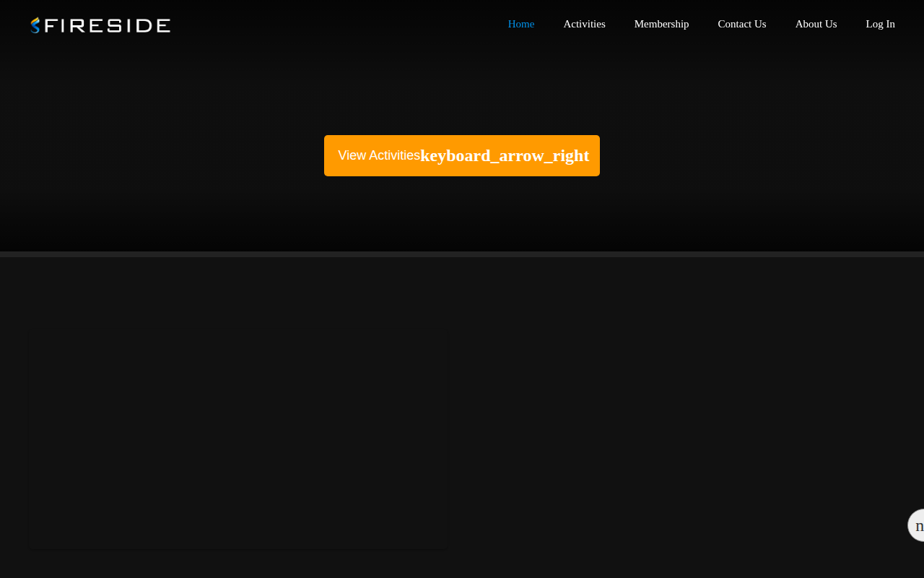924x578 pixels.
Task: Click the letter "n" on the floating circle
Action: point(920,526)
